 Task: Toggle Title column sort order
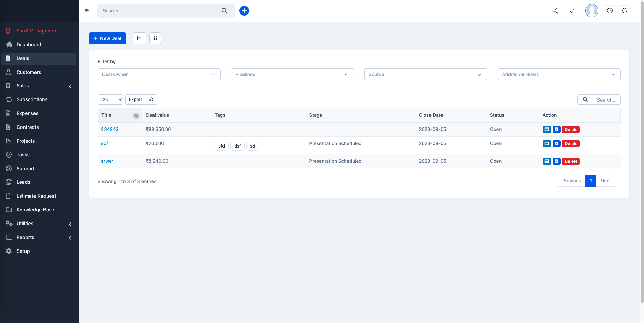point(136,116)
